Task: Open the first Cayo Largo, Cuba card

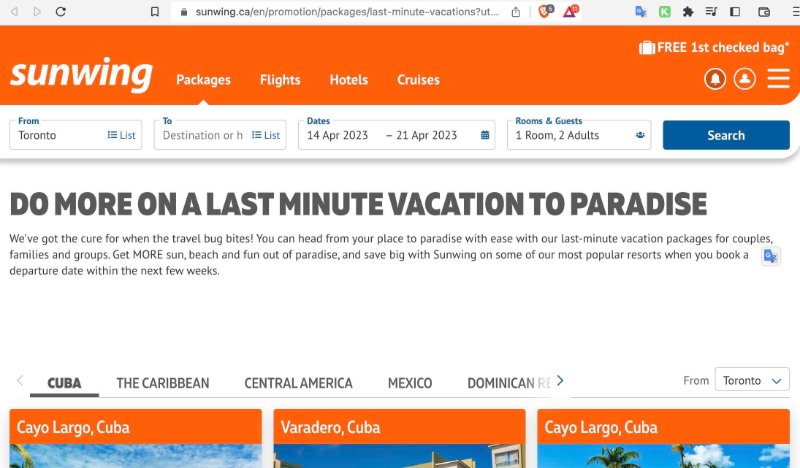Action: [136, 438]
